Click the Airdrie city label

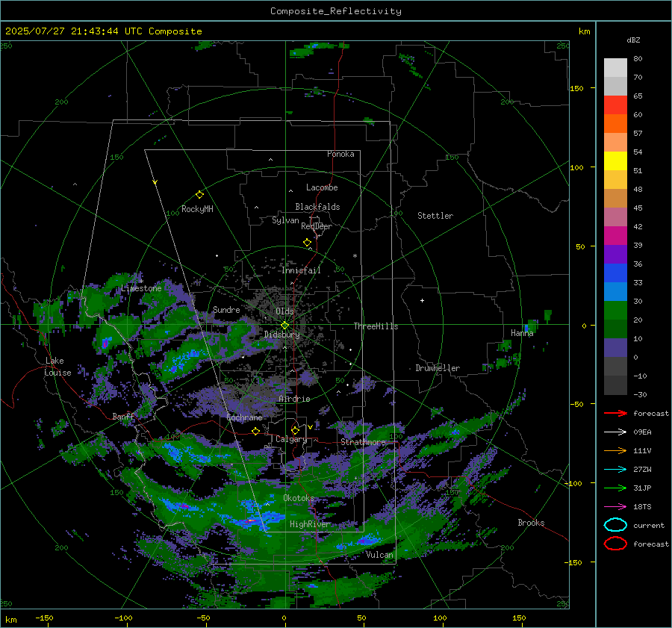[294, 399]
